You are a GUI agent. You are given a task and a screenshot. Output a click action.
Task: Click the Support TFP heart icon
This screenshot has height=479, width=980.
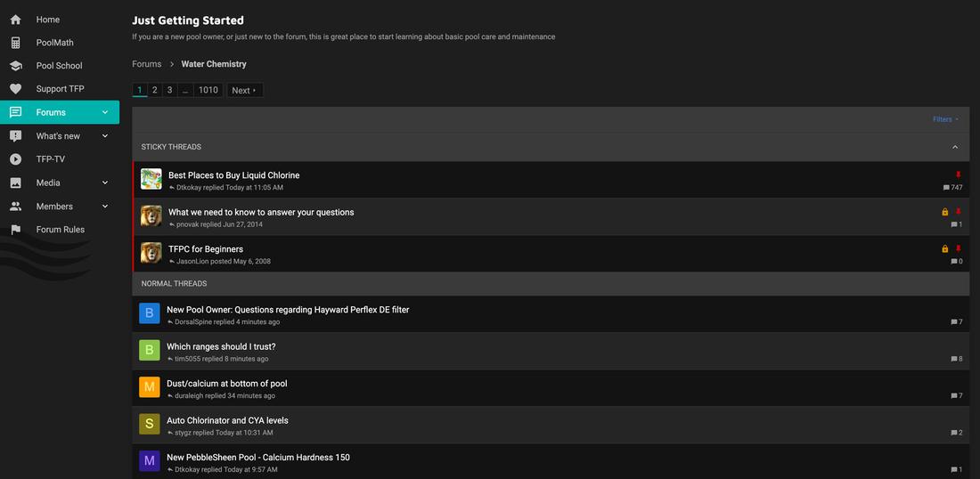click(15, 89)
